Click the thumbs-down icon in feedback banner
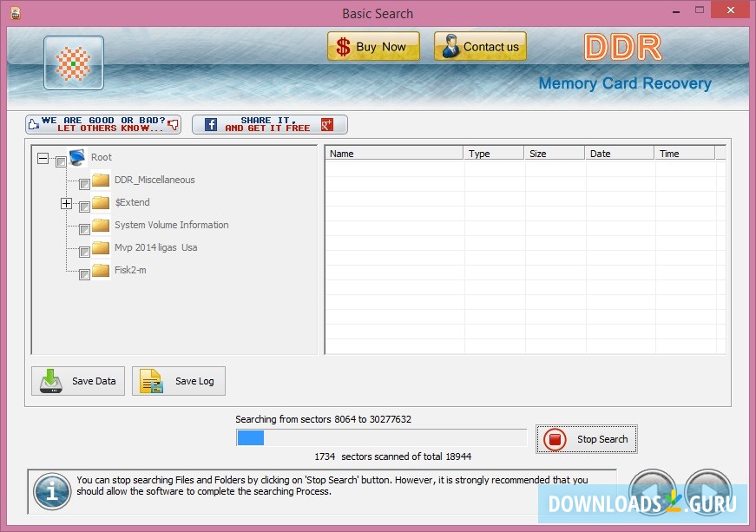Viewport: 756px width, 532px height. point(173,125)
